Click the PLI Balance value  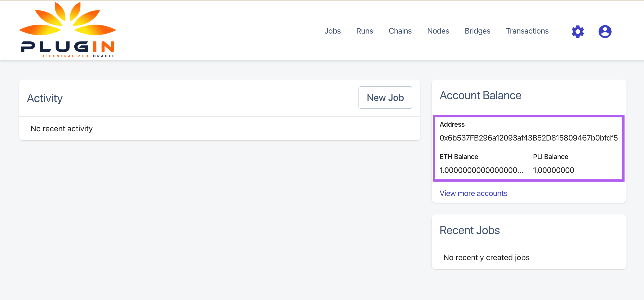click(x=554, y=170)
